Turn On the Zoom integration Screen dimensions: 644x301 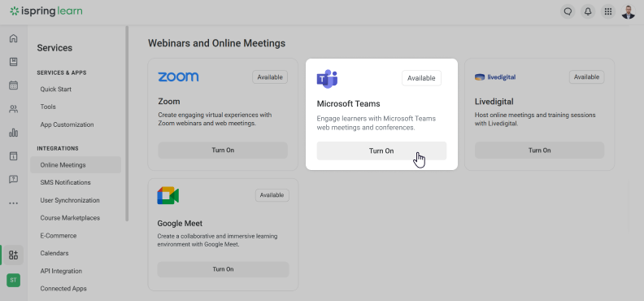point(223,150)
